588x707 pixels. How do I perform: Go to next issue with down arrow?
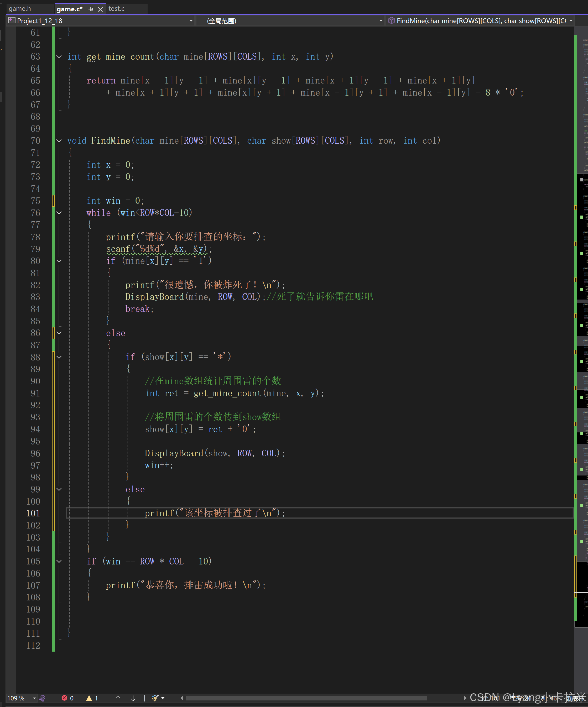133,698
